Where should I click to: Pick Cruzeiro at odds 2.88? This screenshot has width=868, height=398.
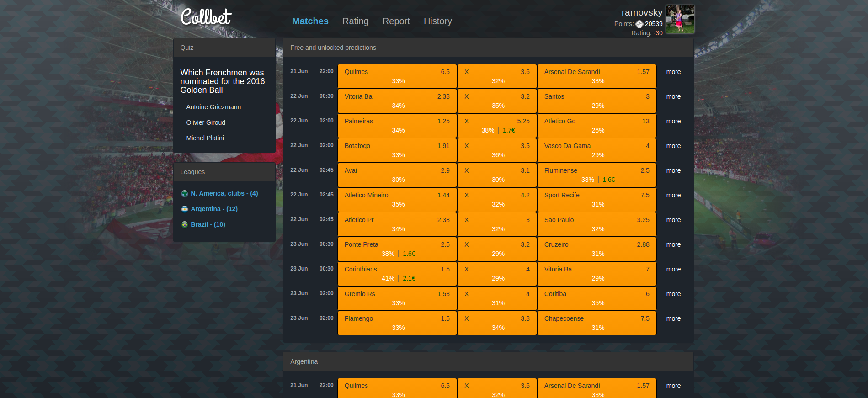coord(597,249)
